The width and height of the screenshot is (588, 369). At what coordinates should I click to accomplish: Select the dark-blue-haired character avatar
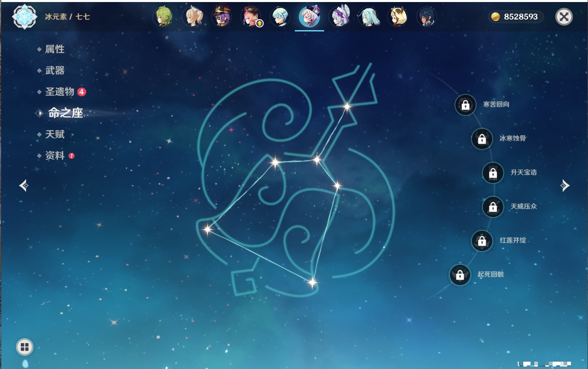tap(427, 17)
